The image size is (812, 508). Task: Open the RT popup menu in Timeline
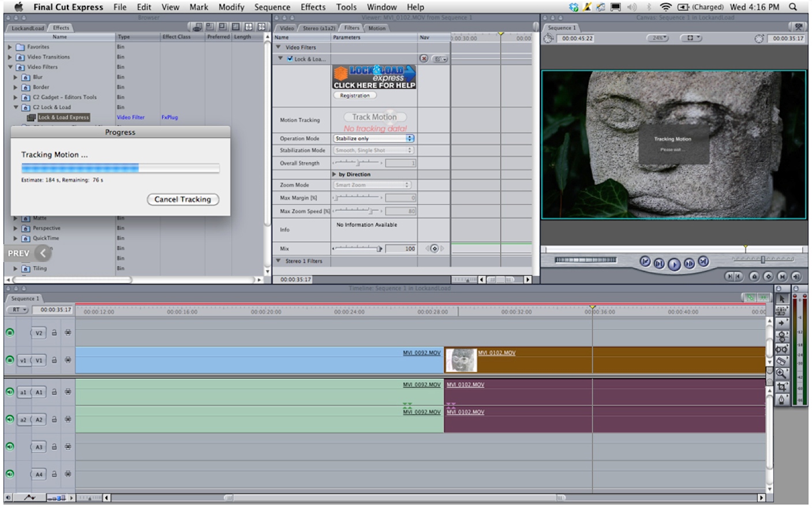(17, 310)
